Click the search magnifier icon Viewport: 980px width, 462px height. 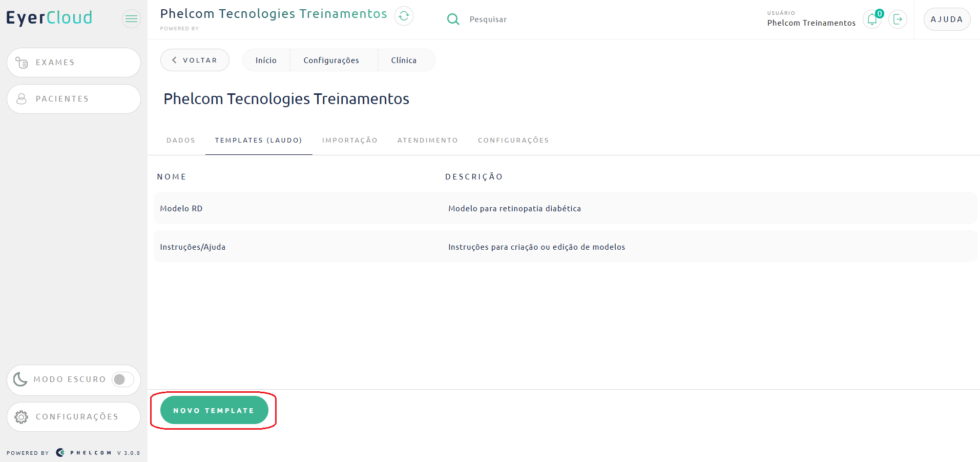pos(453,19)
